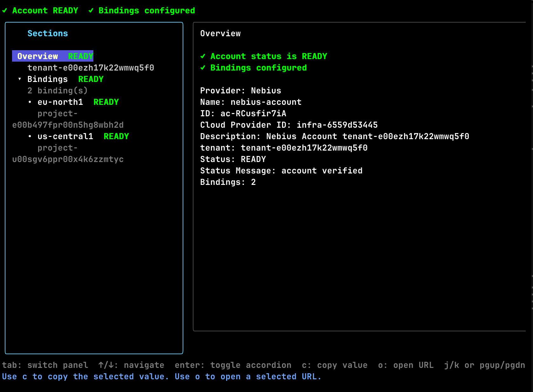The image size is (533, 392).
Task: Click the bullet marker for eu-north1
Action: point(30,102)
